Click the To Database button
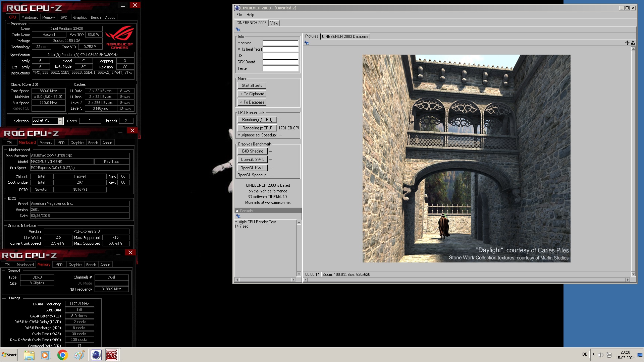Screen dimensions: 644x362 (x=252, y=102)
